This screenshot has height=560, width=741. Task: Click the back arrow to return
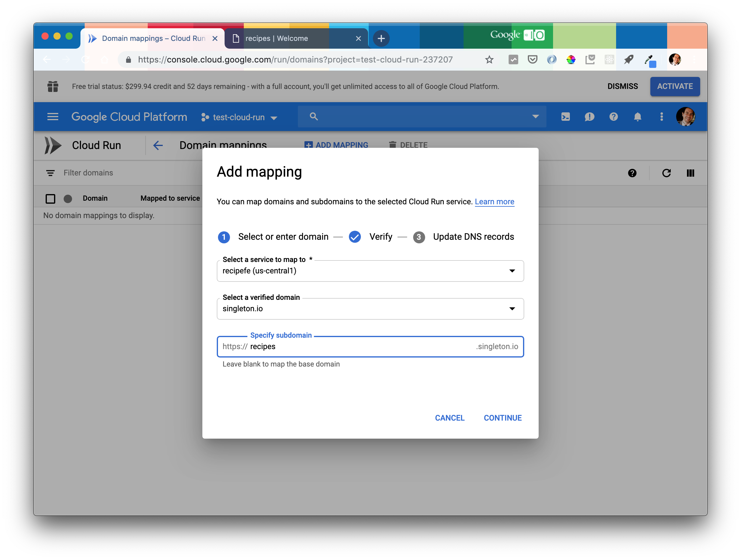159,145
